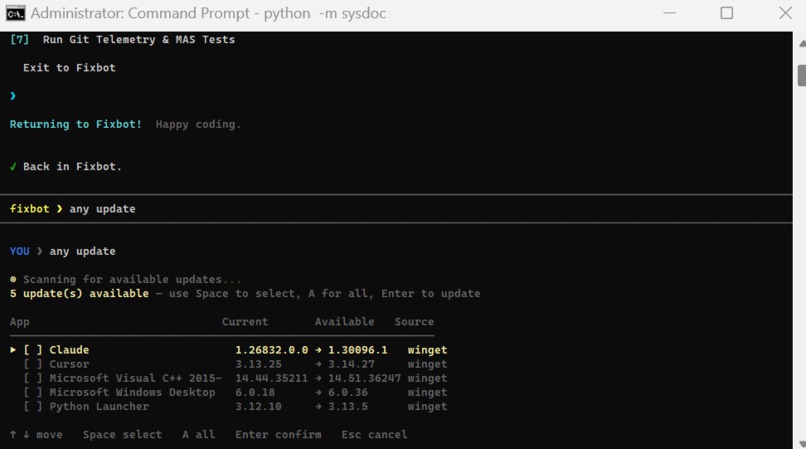Click the selection arrow beside Claude

pyautogui.click(x=13, y=350)
